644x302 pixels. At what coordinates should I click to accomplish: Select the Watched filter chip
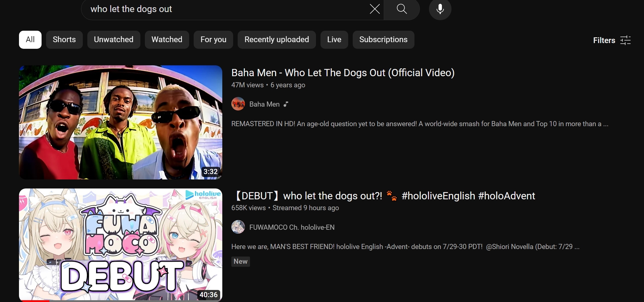(x=167, y=39)
